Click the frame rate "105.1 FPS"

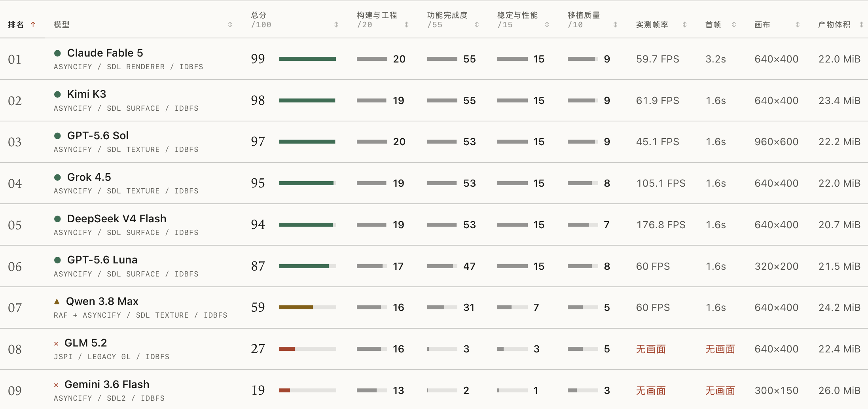(x=661, y=183)
